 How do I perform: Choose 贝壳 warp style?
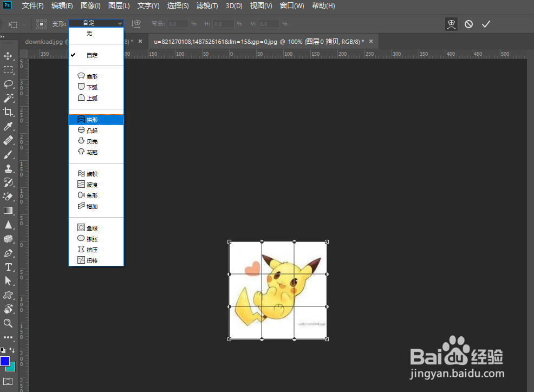click(x=96, y=141)
